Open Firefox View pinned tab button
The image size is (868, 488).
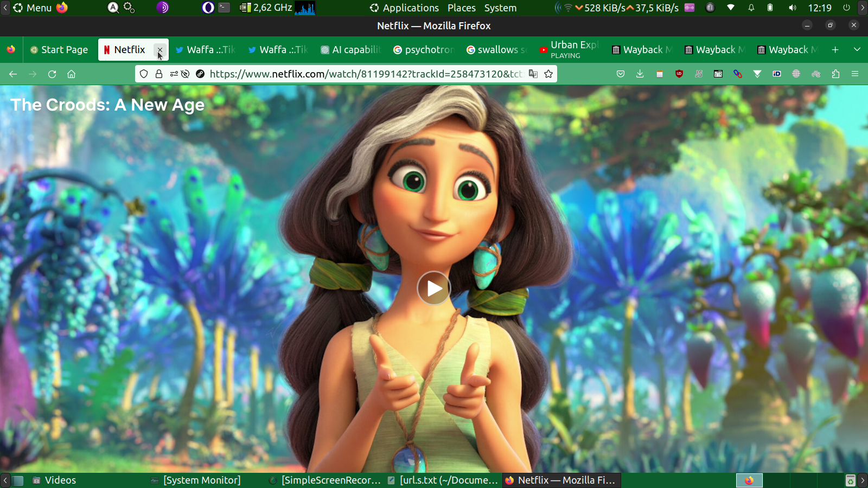tap(11, 49)
